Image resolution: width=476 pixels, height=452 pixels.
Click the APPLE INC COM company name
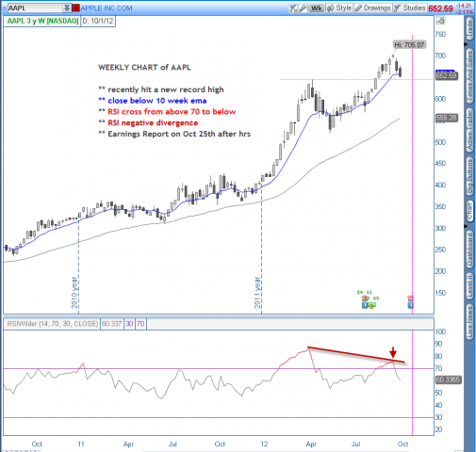(x=107, y=8)
